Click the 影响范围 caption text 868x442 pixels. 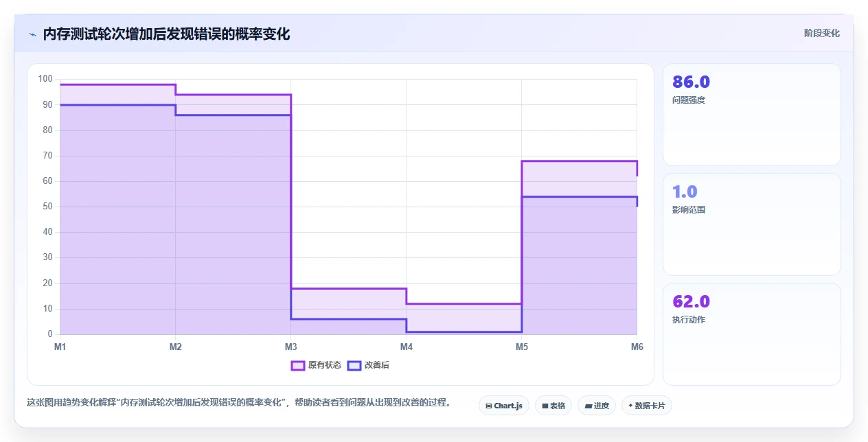[x=689, y=210]
